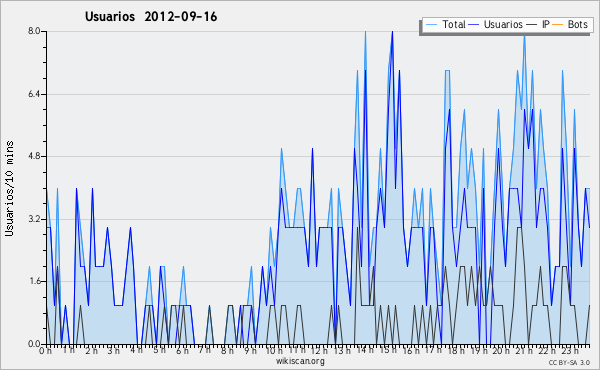Click the x-axis label '14 h'
Viewport: 600px width, 370px height.
point(365,350)
